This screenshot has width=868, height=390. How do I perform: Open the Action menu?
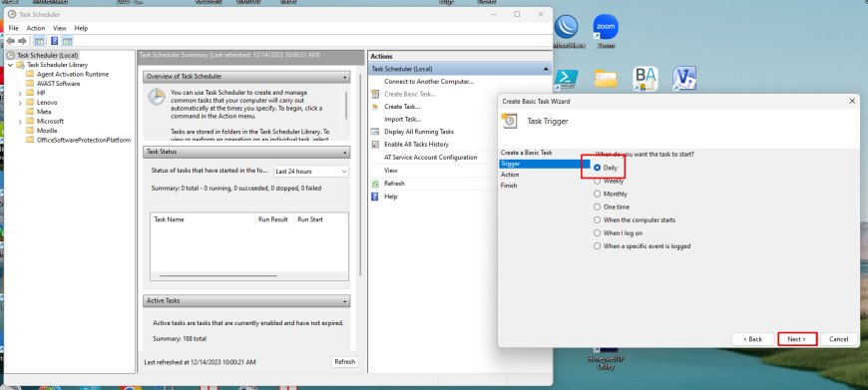(x=36, y=28)
